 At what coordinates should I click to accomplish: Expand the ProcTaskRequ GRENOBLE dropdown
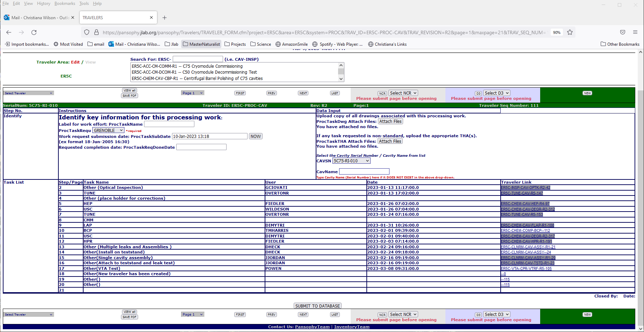click(108, 130)
